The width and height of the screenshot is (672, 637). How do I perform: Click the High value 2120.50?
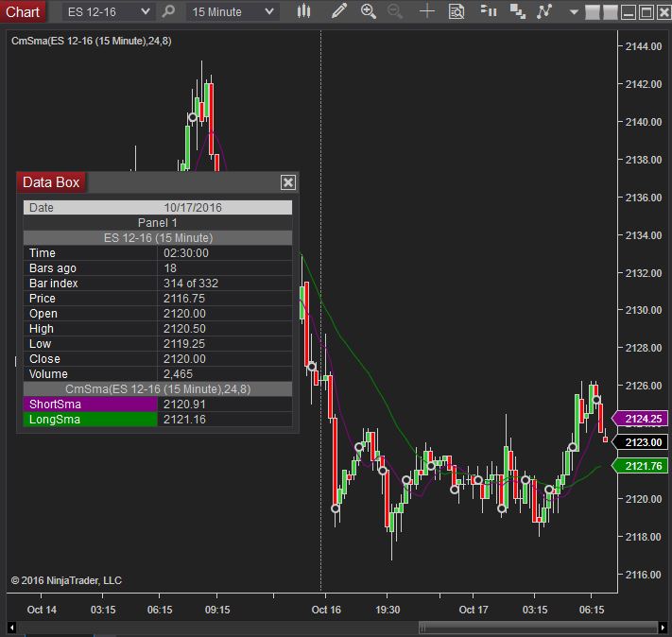184,329
